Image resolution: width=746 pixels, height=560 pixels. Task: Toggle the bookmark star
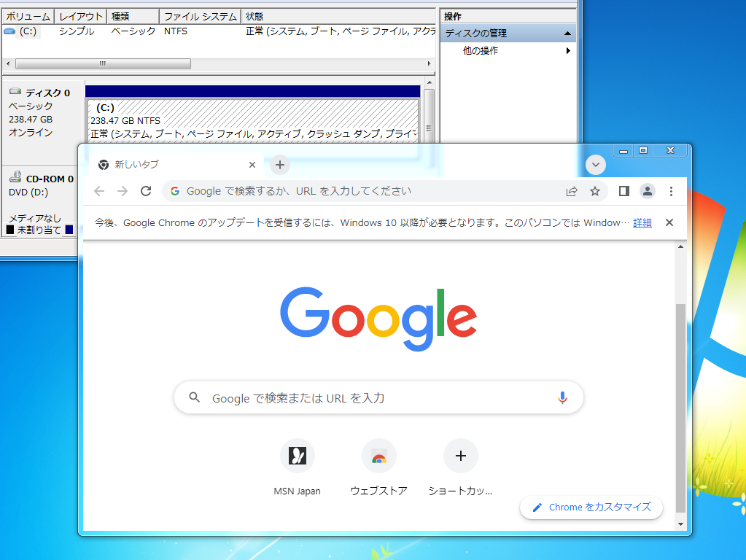click(595, 190)
